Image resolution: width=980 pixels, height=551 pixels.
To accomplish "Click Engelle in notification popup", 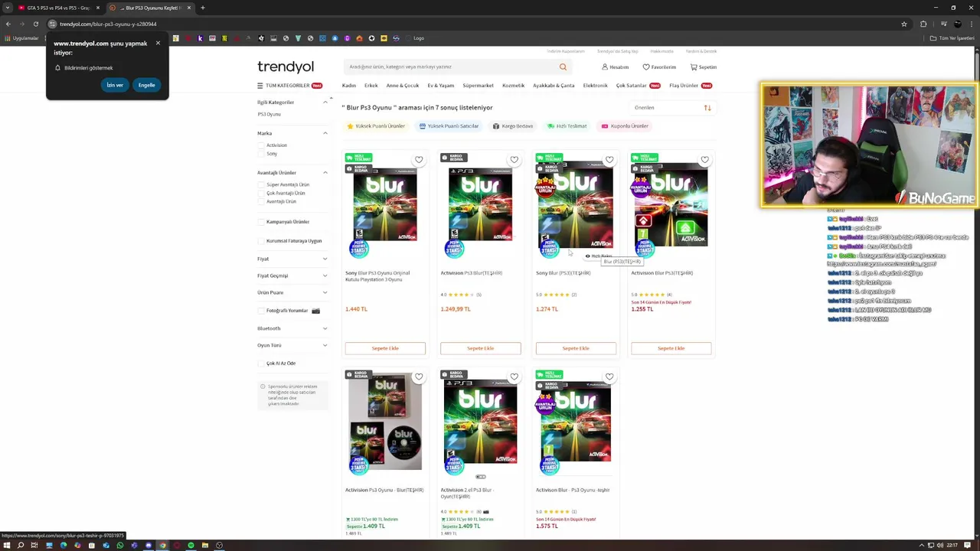I will [x=146, y=85].
